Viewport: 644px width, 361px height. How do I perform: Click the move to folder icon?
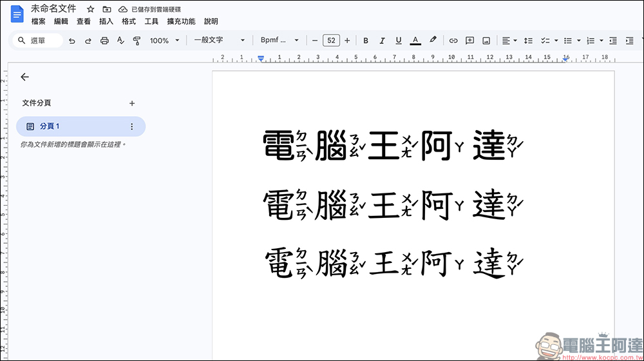coord(107,9)
